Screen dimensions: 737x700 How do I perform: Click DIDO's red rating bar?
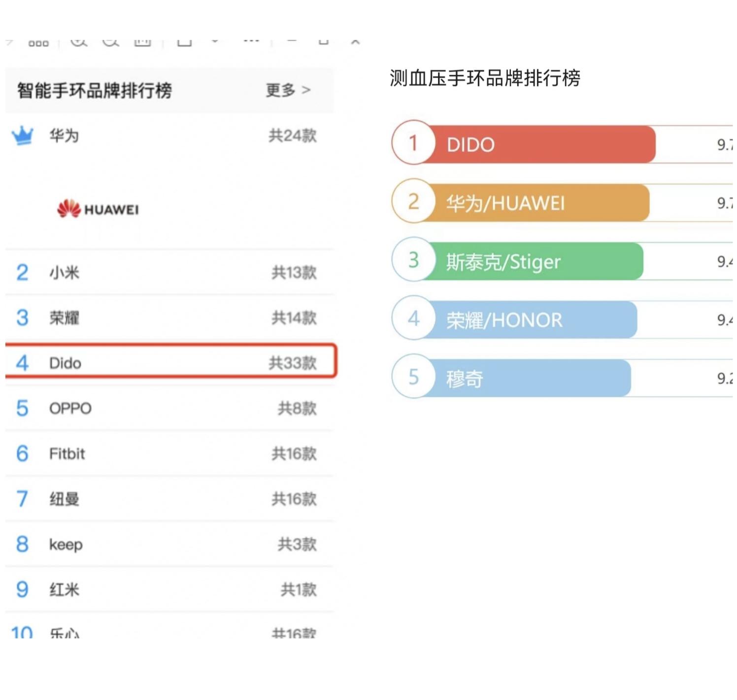coord(542,144)
